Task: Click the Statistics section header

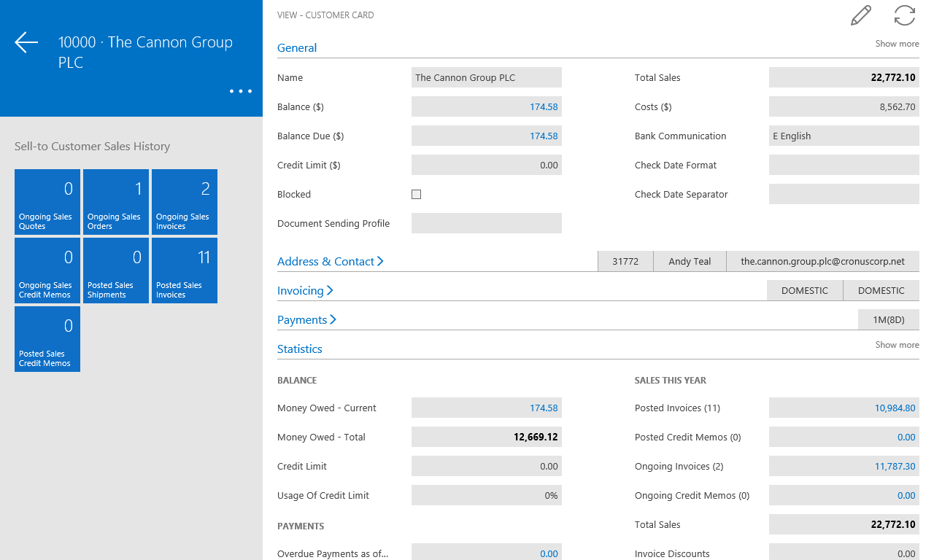Action: 300,349
